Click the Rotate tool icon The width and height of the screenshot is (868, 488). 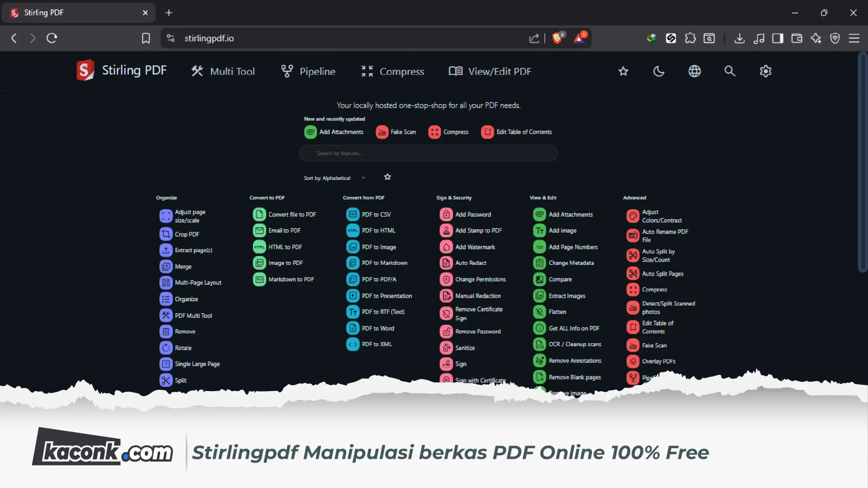click(166, 347)
